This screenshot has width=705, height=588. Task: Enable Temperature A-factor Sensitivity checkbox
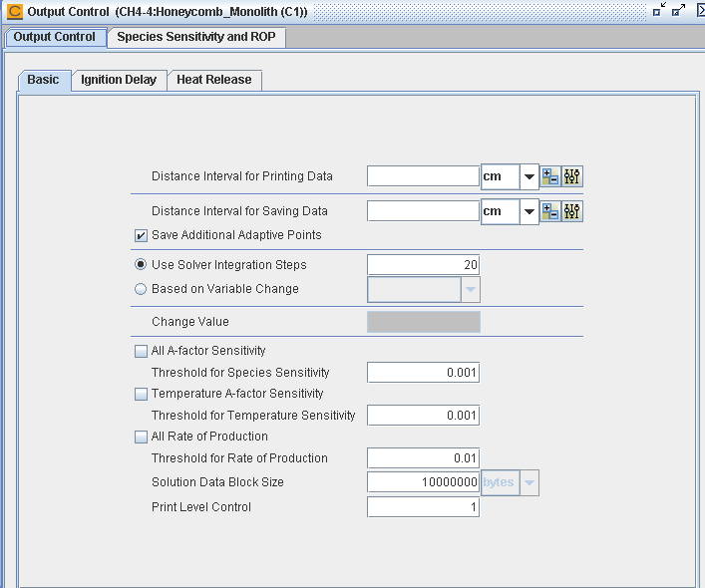[141, 394]
